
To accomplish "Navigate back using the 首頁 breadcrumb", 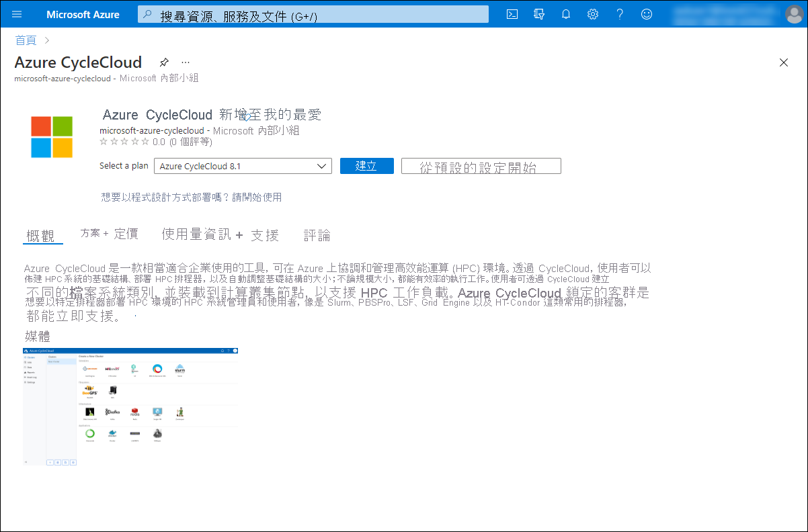I will click(25, 40).
